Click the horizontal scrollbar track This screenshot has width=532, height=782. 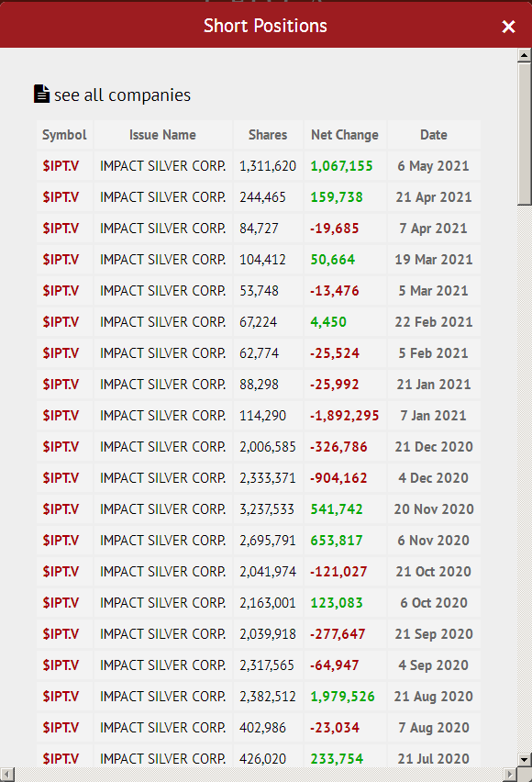[259, 775]
